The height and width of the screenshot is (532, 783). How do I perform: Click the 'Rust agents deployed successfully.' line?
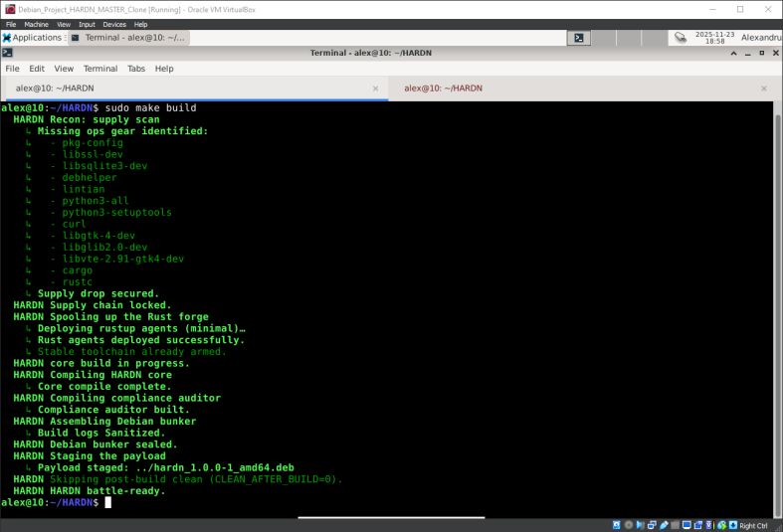coord(141,340)
